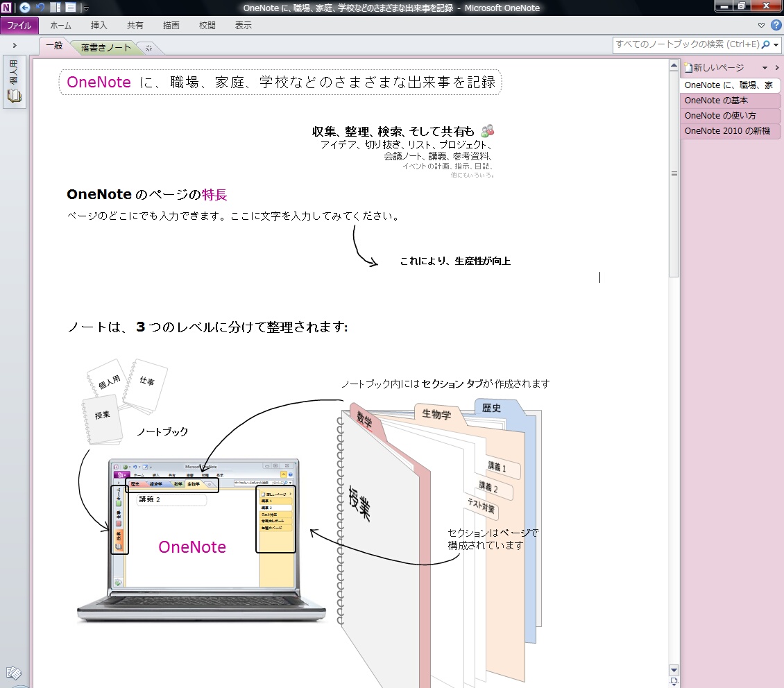Click the heading 'OneNote のページの特長'
784x688 pixels.
147,194
